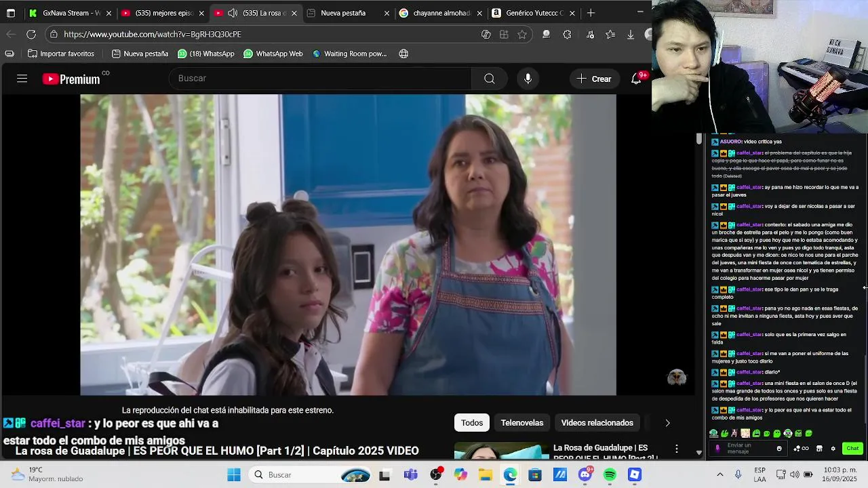Select the Videos relacionados chip
868x488 pixels.
(x=597, y=423)
